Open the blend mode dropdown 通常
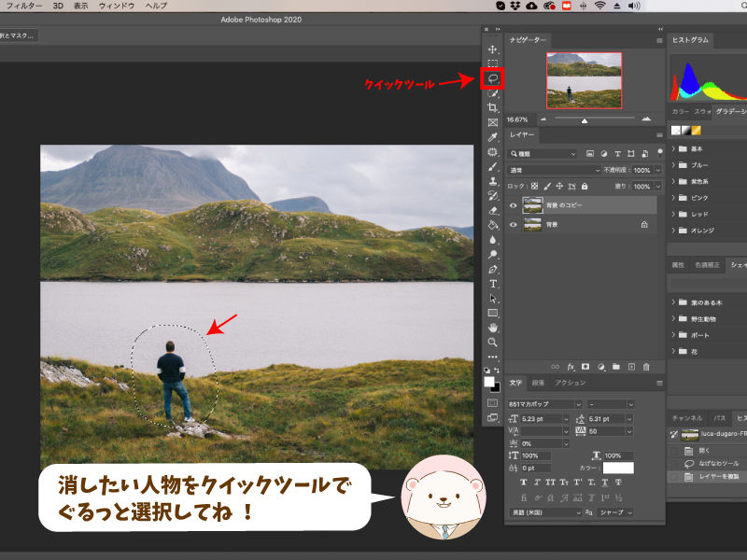 click(555, 170)
